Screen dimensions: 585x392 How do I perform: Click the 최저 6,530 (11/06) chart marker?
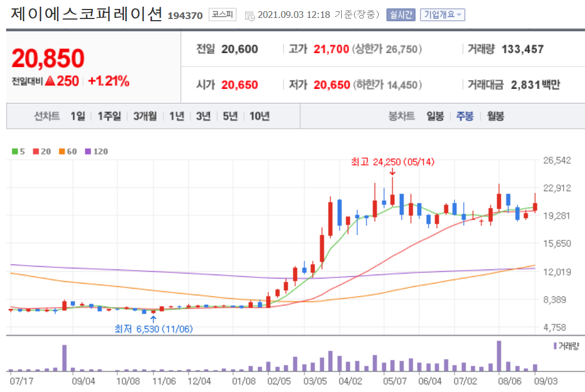pyautogui.click(x=153, y=329)
